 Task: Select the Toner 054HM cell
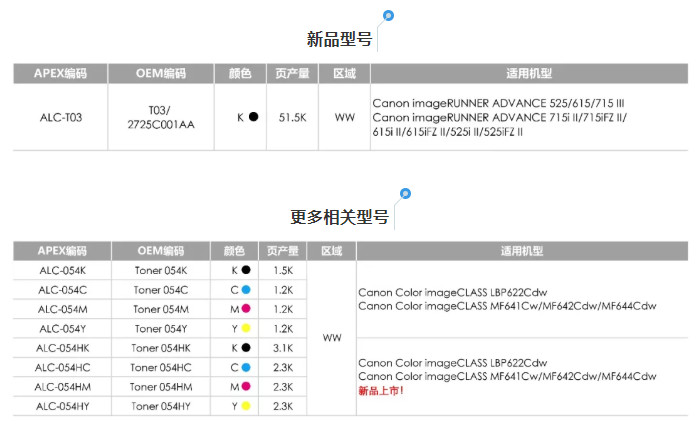point(161,387)
